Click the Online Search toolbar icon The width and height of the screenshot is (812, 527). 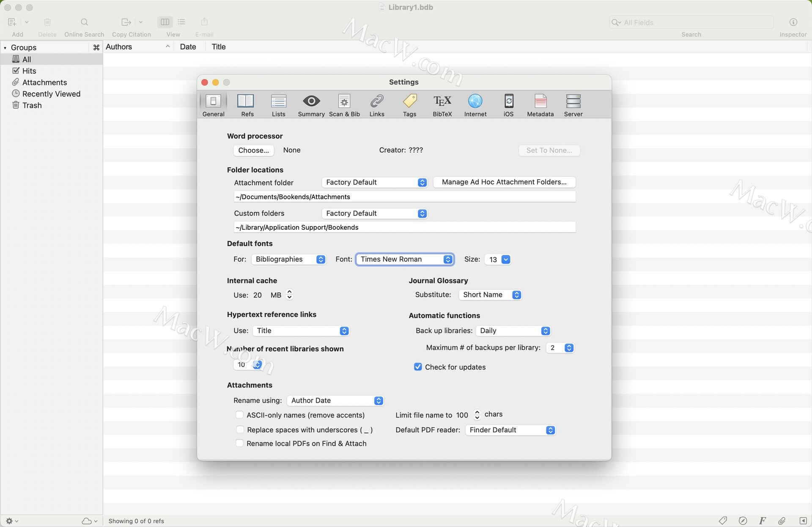84,22
